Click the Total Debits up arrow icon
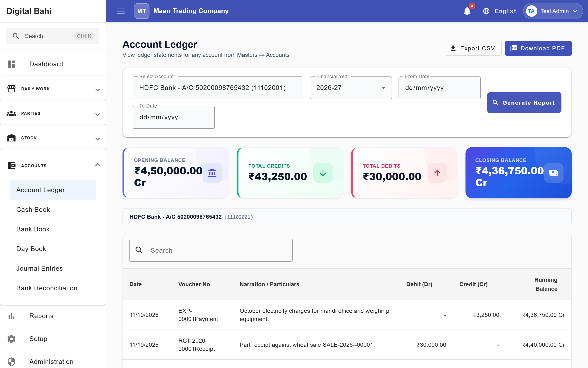The width and height of the screenshot is (588, 368). [x=437, y=173]
